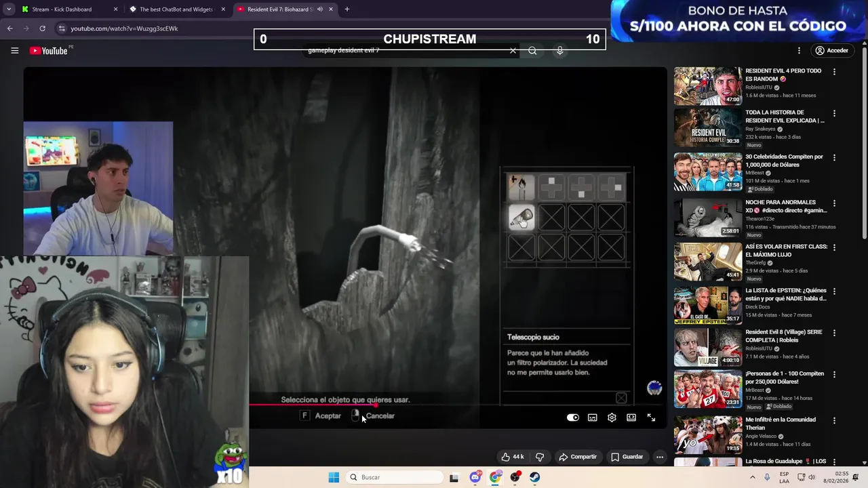
Task: Open Toda la historia de Resident Evil thumbnail
Action: (x=708, y=127)
